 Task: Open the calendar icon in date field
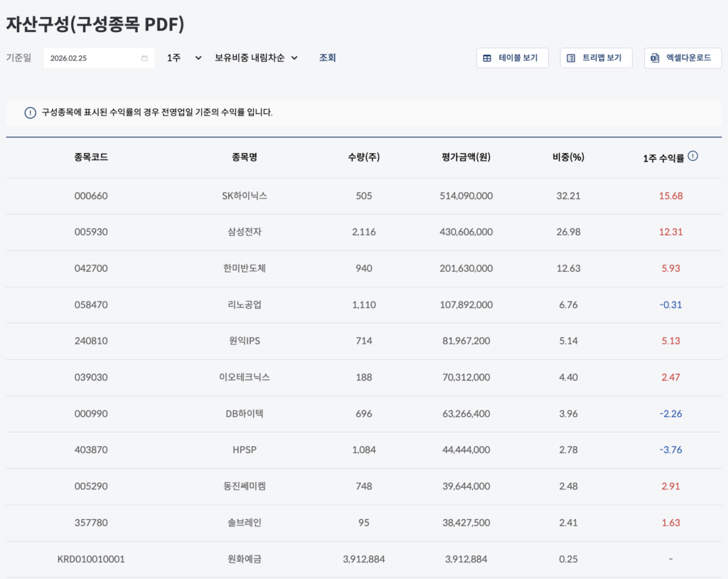click(144, 58)
